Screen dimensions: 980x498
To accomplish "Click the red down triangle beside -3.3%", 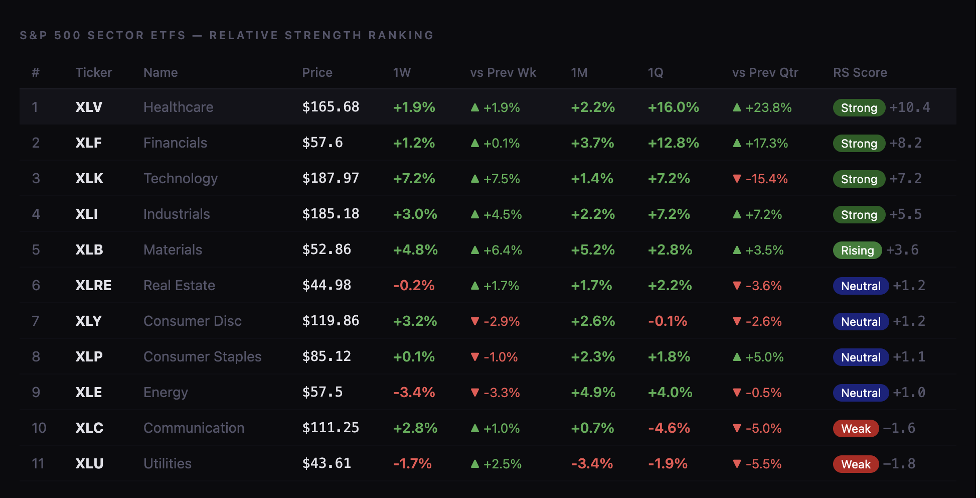I will [475, 393].
